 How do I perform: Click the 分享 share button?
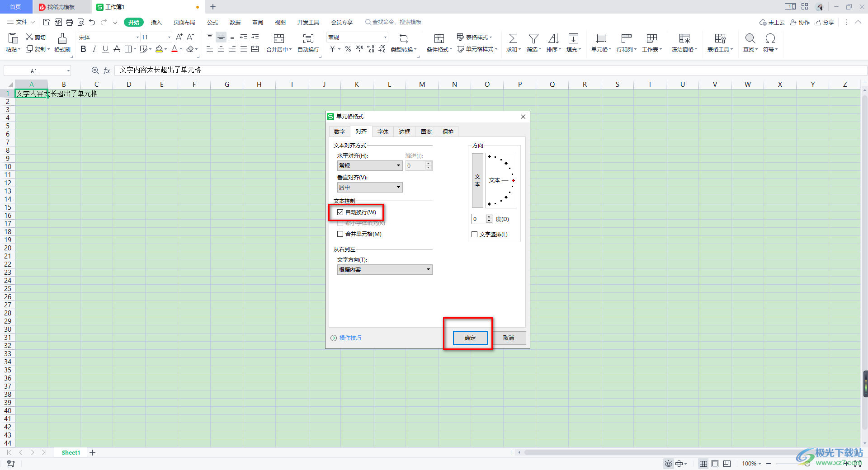pos(825,22)
